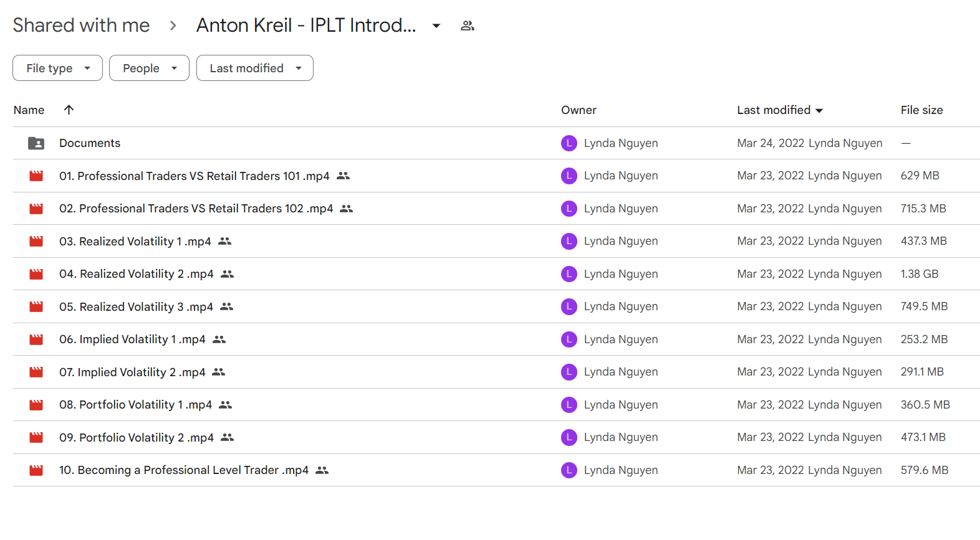Click shared icon next to 03. Realized Volatility 1
980x540 pixels.
pyautogui.click(x=225, y=241)
